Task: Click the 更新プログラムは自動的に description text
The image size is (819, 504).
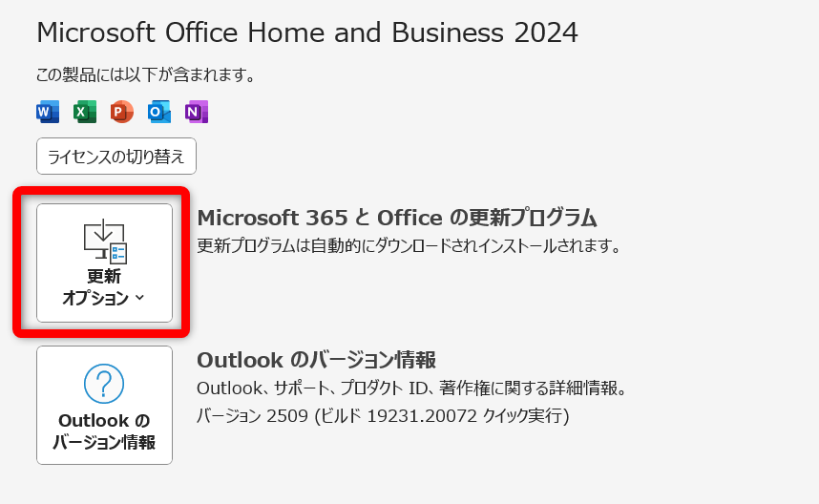Action: coord(409,246)
